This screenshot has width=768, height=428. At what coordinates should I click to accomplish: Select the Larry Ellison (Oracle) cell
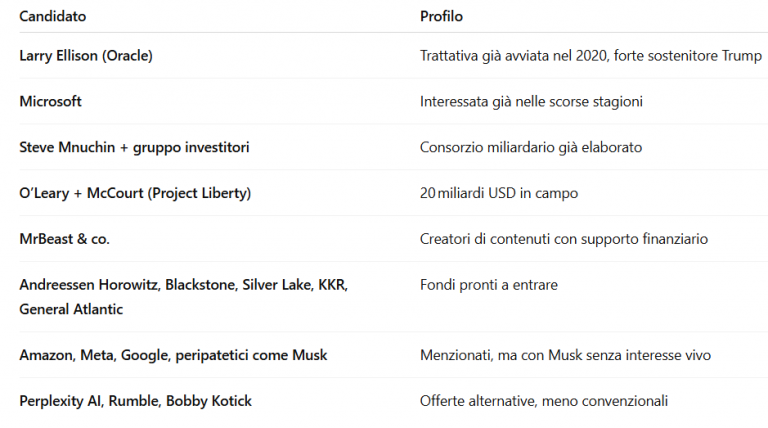point(86,56)
